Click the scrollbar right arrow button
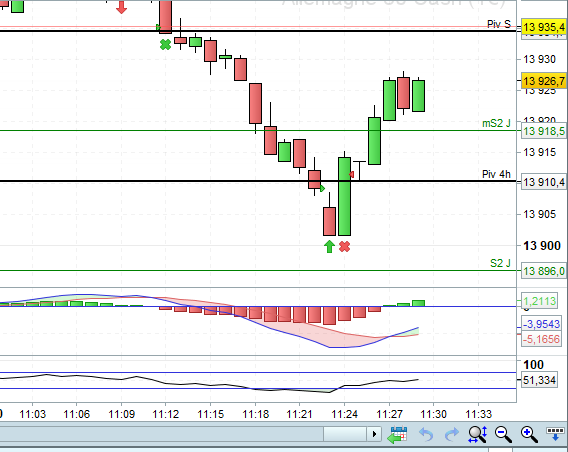 pos(374,434)
